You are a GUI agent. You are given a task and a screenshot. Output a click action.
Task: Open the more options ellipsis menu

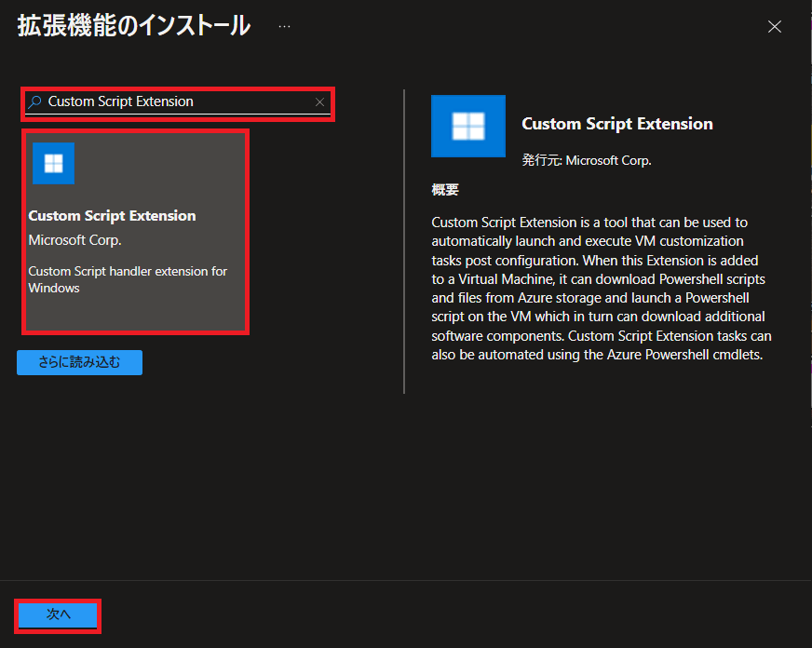pos(284,27)
